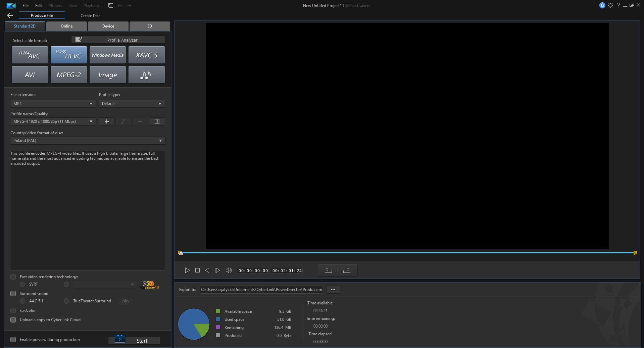
Task: Click the Produce File button
Action: pos(42,15)
